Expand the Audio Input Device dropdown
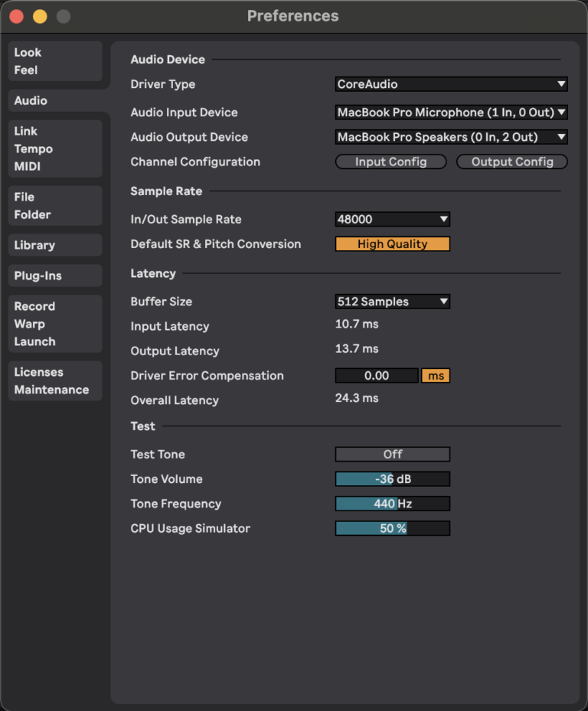This screenshot has height=711, width=588. (451, 113)
